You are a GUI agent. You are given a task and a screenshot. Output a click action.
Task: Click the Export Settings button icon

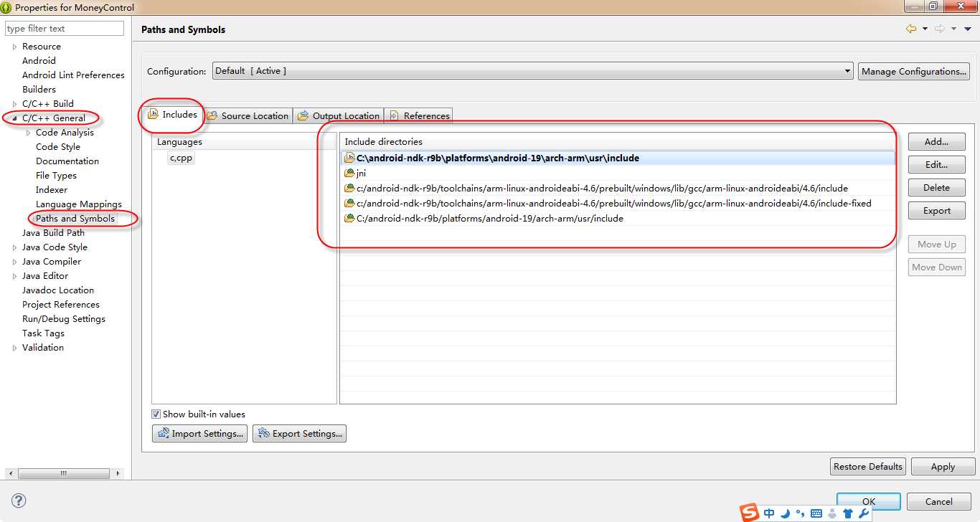(263, 433)
